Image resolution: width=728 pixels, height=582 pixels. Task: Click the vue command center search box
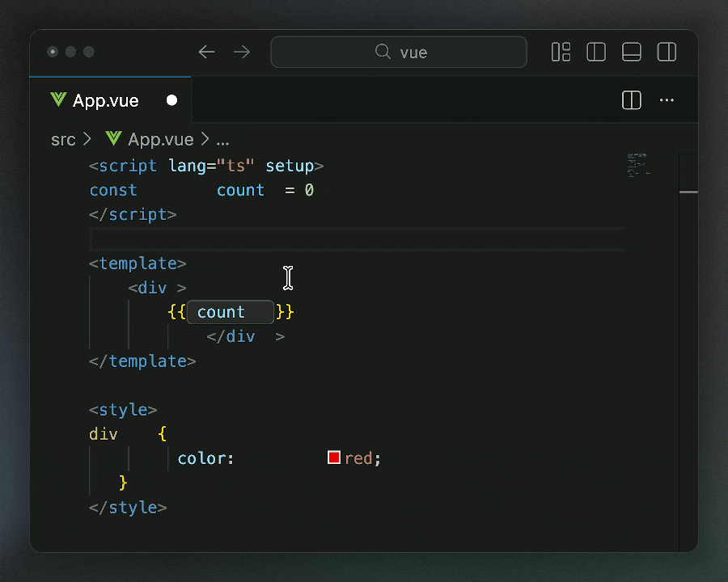click(x=399, y=53)
